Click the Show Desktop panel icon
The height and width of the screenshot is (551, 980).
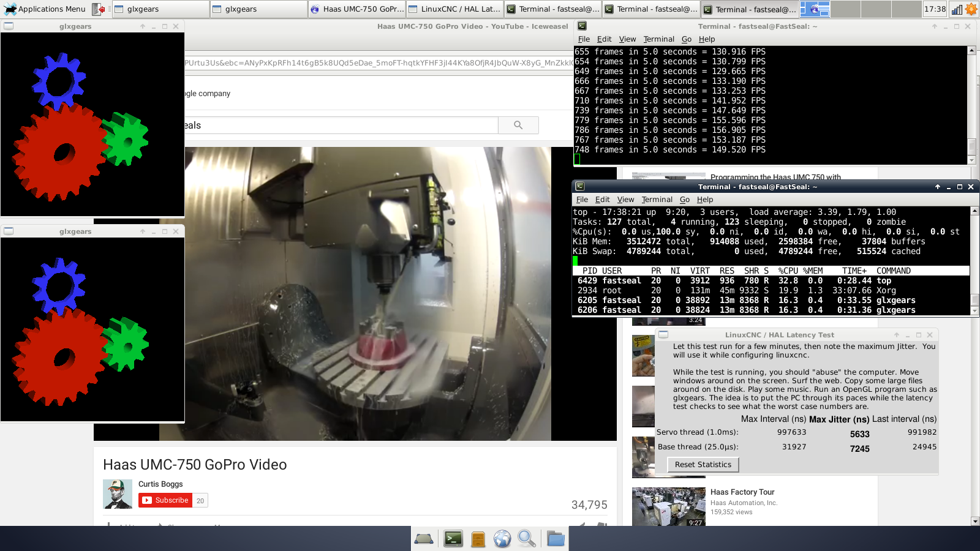click(x=98, y=9)
